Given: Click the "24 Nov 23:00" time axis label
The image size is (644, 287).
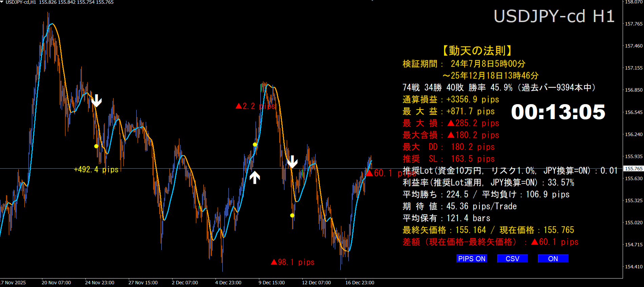Looking at the screenshot, I should pos(100,283).
